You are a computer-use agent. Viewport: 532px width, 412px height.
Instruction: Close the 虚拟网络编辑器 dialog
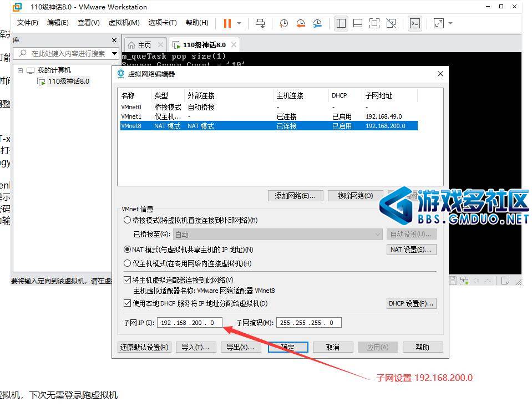coord(440,74)
